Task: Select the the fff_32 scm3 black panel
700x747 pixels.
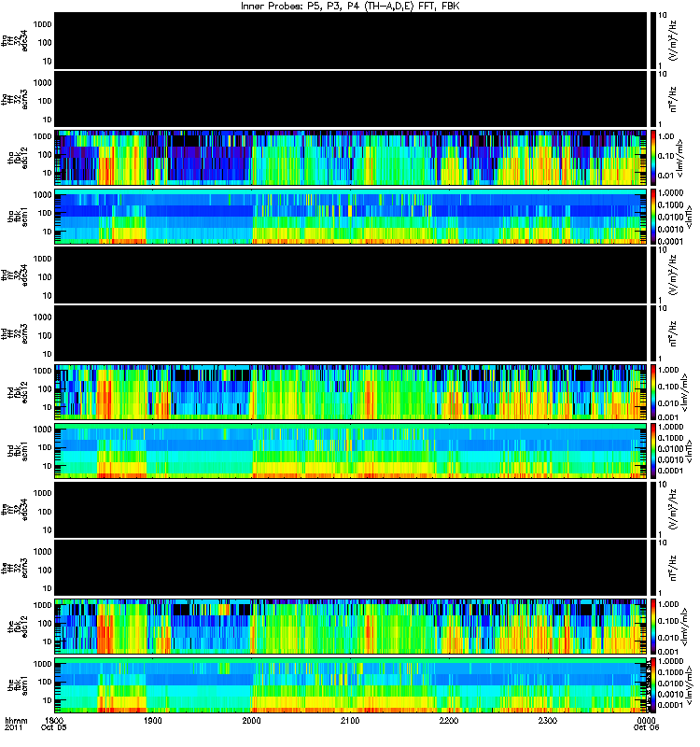Action: tap(351, 568)
